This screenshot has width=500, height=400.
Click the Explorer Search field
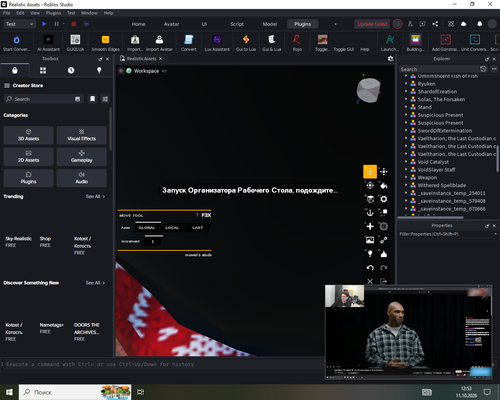click(438, 69)
